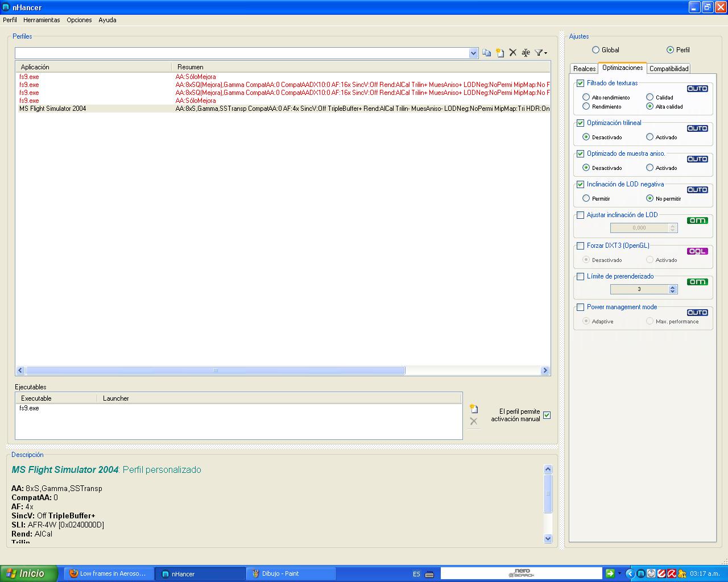Open the Inicio start button
This screenshot has height=582, width=728.
pos(29,573)
